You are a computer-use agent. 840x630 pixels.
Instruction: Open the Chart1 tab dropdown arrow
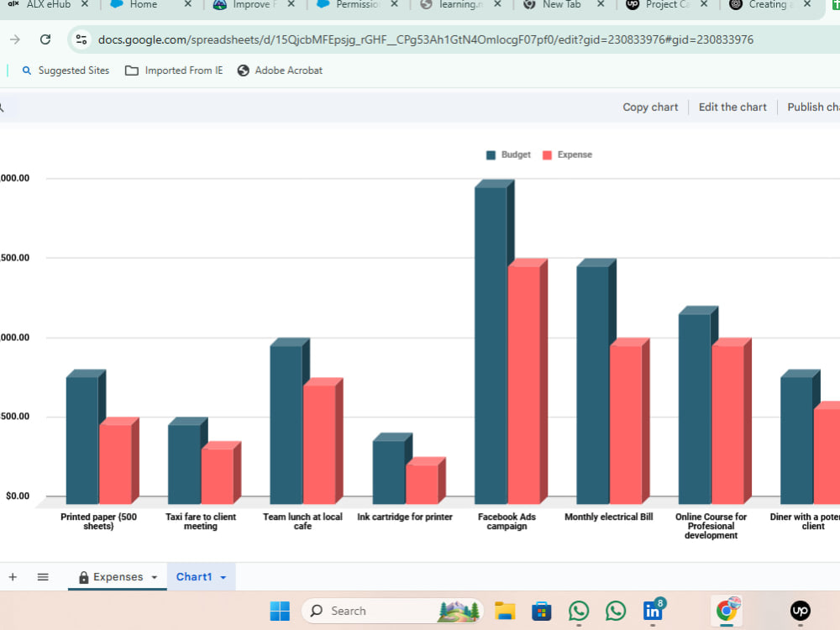223,578
